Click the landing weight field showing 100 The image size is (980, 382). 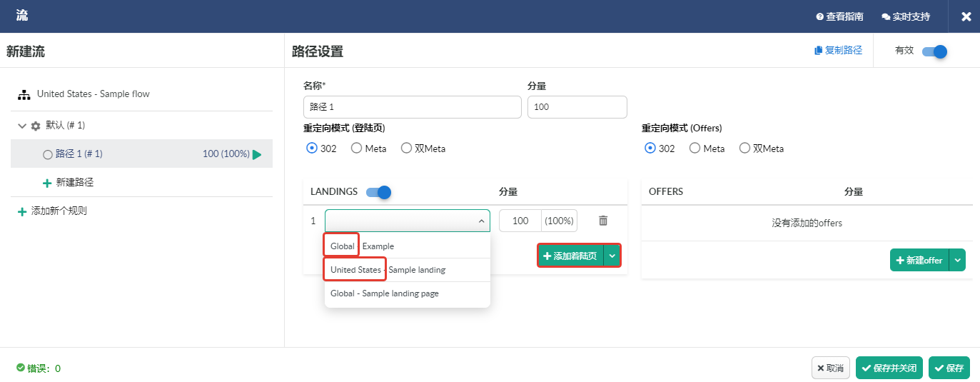point(520,221)
